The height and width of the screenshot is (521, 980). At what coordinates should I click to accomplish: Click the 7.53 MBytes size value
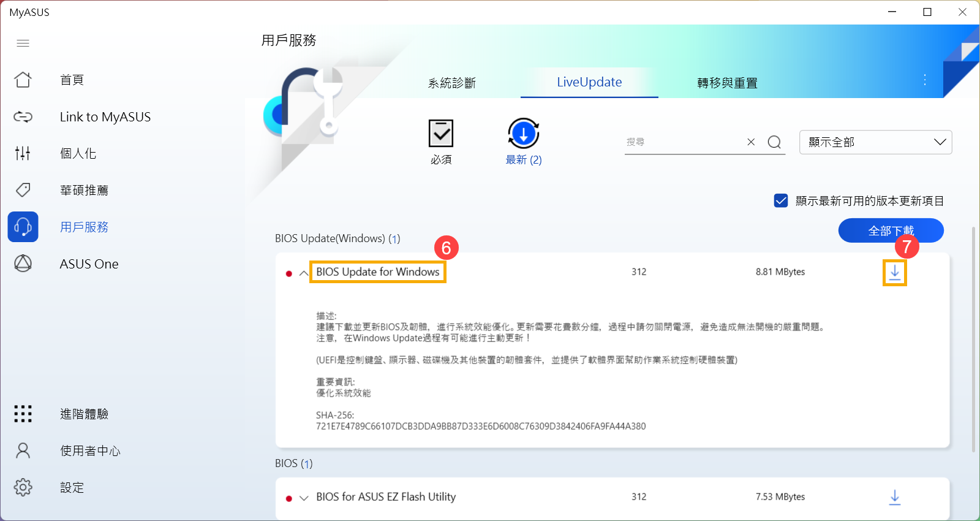pyautogui.click(x=780, y=496)
